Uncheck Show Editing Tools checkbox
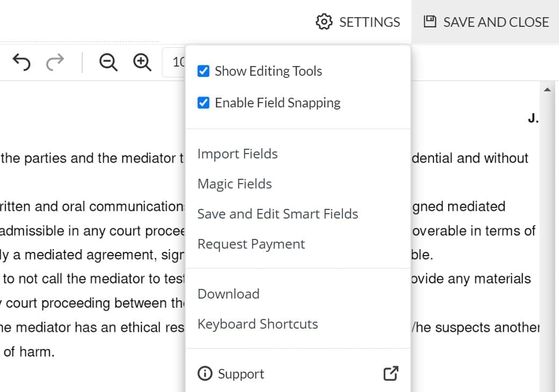 [x=203, y=71]
